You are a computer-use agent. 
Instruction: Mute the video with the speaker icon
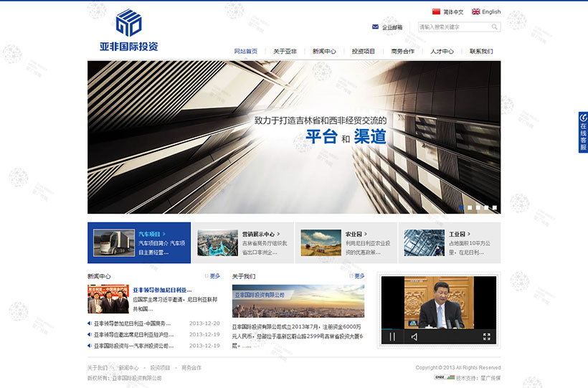click(x=414, y=336)
